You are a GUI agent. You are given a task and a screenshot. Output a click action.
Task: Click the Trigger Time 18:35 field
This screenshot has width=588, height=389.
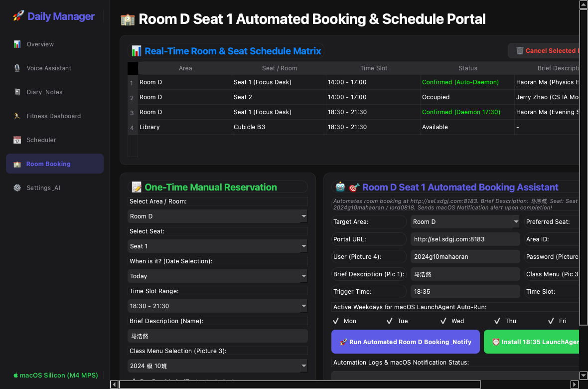465,292
